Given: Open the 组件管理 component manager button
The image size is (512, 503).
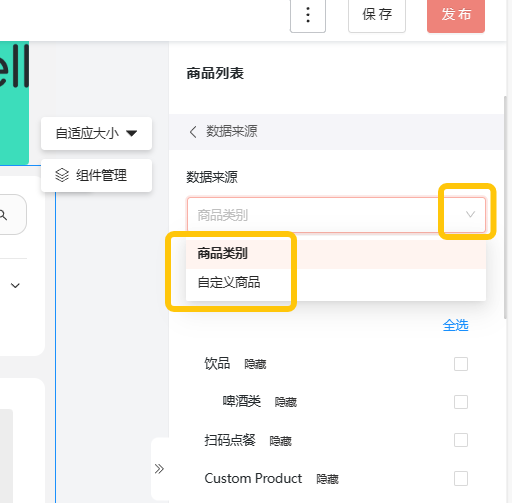Looking at the screenshot, I should coord(96,175).
